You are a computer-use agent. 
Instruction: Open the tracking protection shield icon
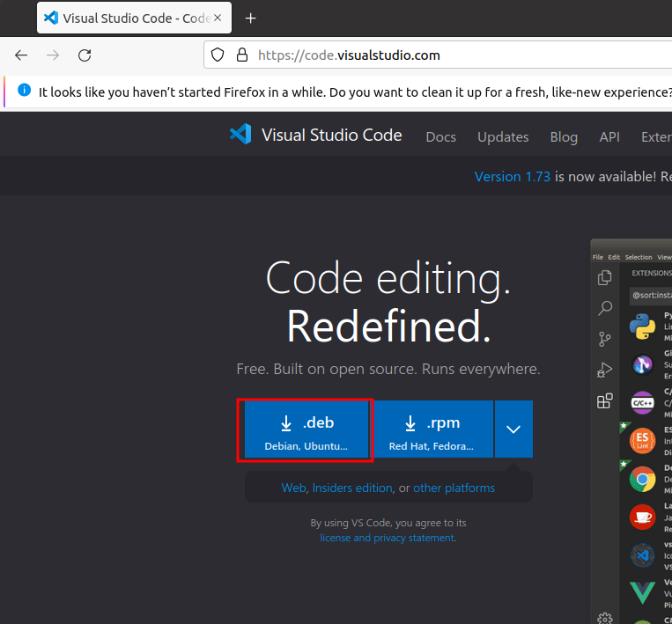pyautogui.click(x=218, y=55)
